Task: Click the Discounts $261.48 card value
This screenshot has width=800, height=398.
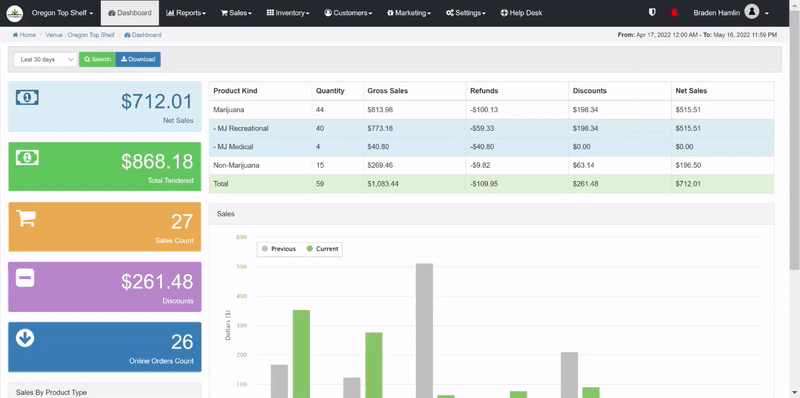Action: (157, 282)
